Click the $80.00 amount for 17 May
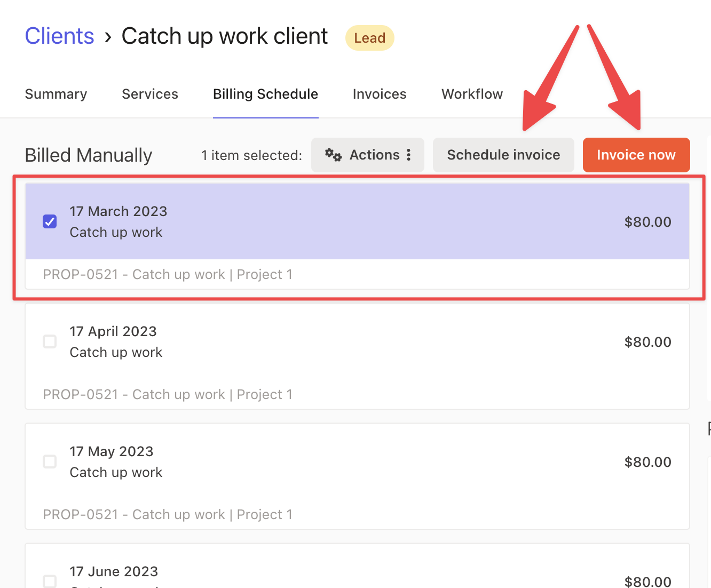711x588 pixels. pyautogui.click(x=648, y=462)
